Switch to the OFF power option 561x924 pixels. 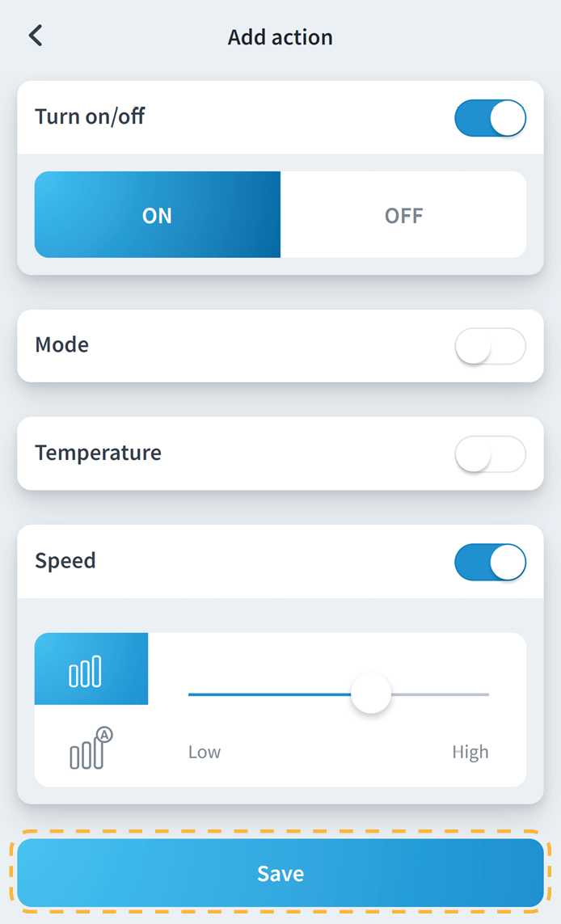click(403, 215)
